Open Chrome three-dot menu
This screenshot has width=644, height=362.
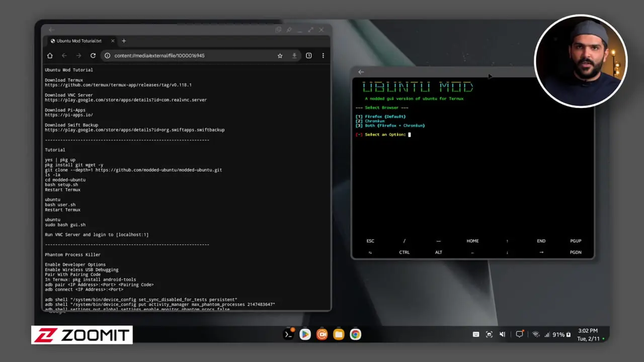323,56
